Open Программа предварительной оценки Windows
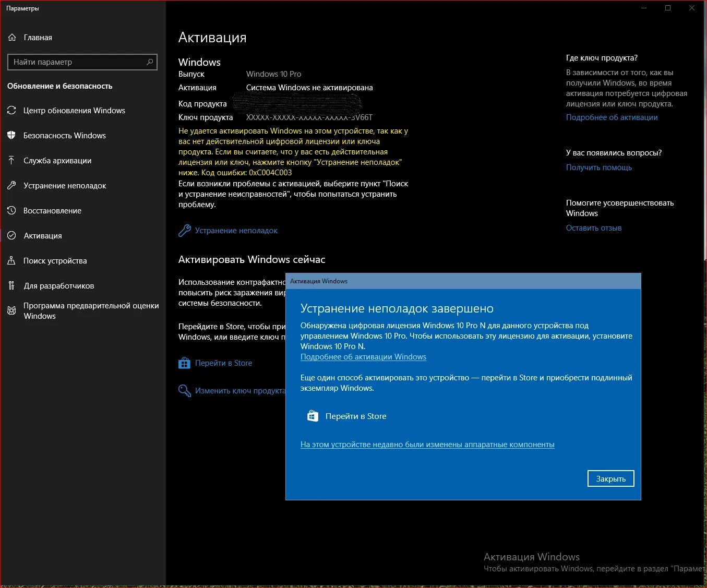 click(x=83, y=311)
